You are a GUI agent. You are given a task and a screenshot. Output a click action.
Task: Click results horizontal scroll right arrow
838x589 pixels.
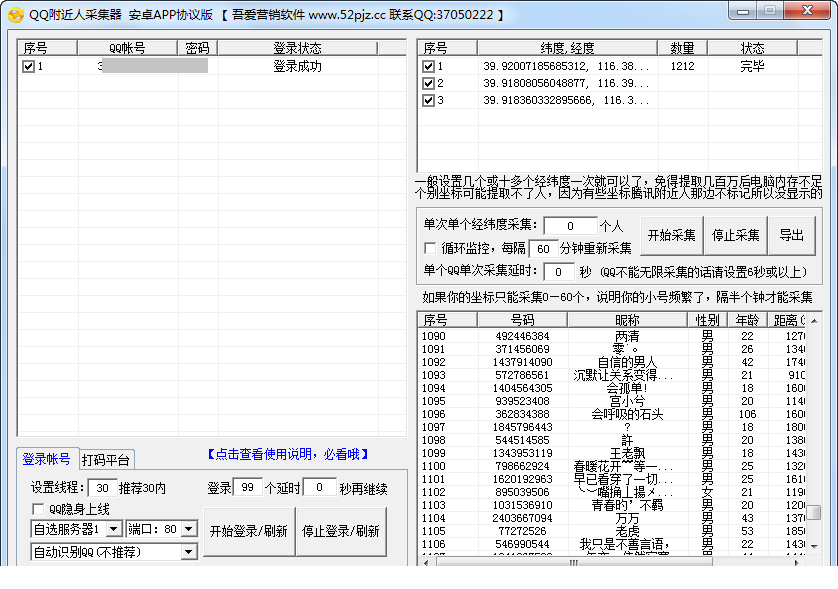point(796,562)
